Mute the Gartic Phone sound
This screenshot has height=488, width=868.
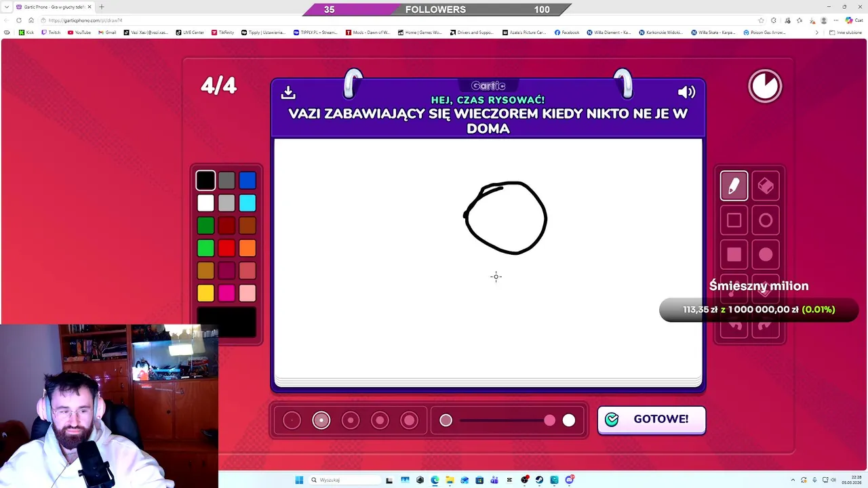(686, 92)
